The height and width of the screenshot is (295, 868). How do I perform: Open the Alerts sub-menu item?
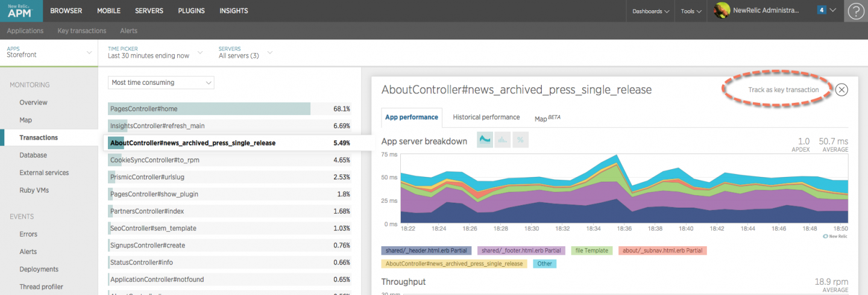pyautogui.click(x=128, y=31)
